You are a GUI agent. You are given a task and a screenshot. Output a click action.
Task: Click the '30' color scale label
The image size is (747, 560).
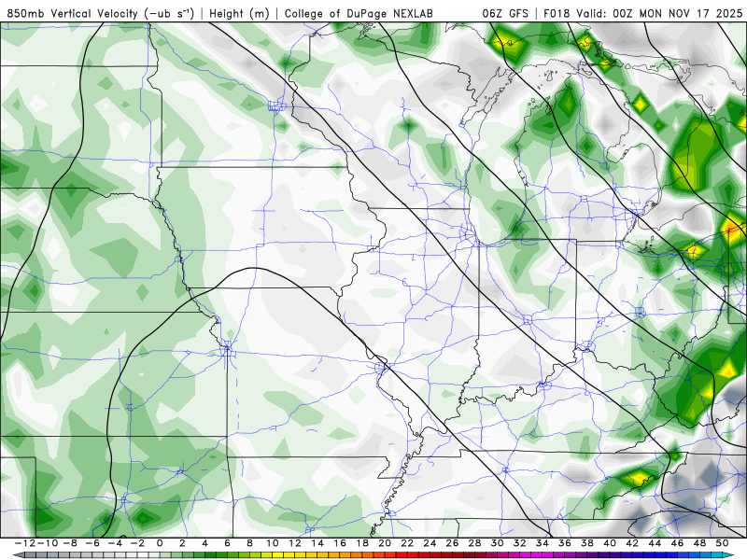[498, 543]
